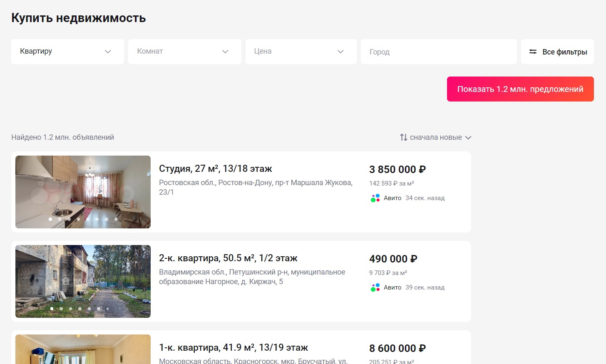Click the Ростов-на-Дону address text

click(256, 187)
